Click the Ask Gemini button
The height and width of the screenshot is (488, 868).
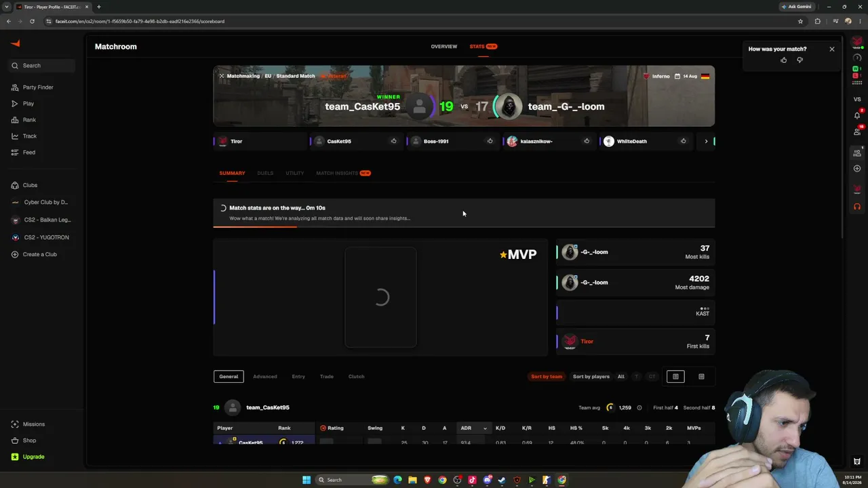point(796,7)
